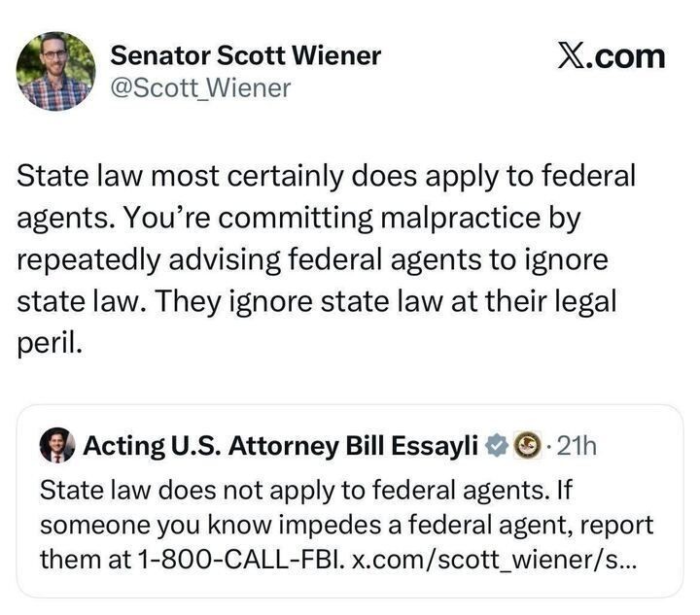Open the Senator Scott Wiener display name
The height and width of the screenshot is (615, 700).
point(245,55)
